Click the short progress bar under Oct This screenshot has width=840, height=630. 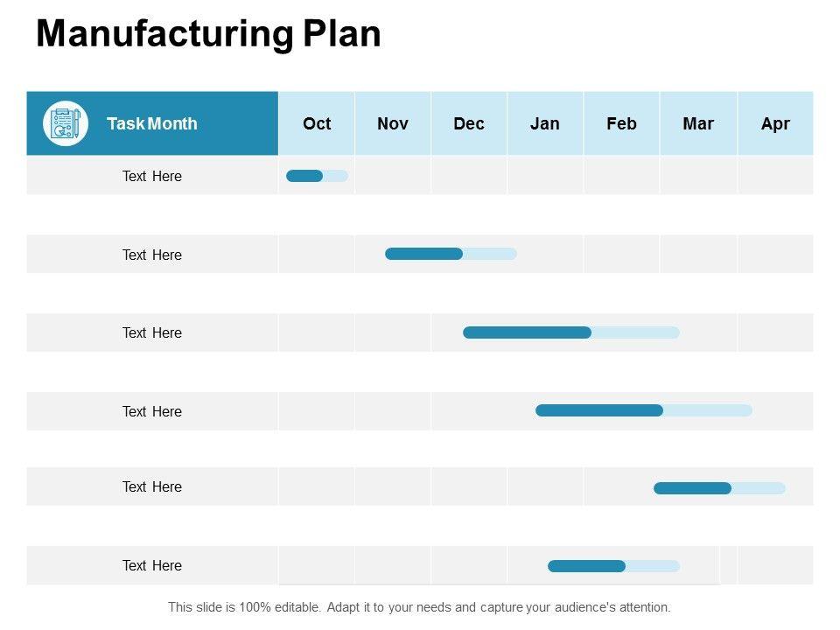point(316,176)
